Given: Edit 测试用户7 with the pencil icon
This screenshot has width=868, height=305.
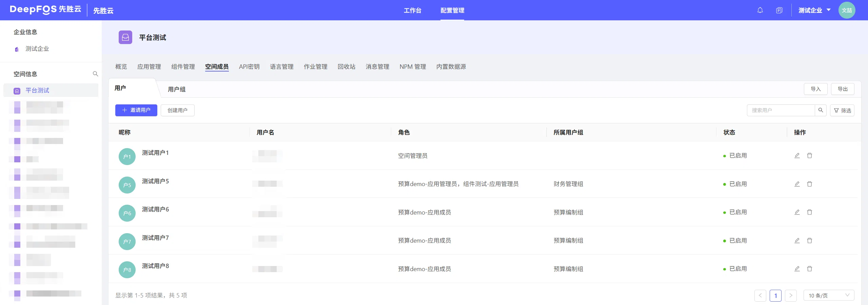Looking at the screenshot, I should (x=797, y=241).
